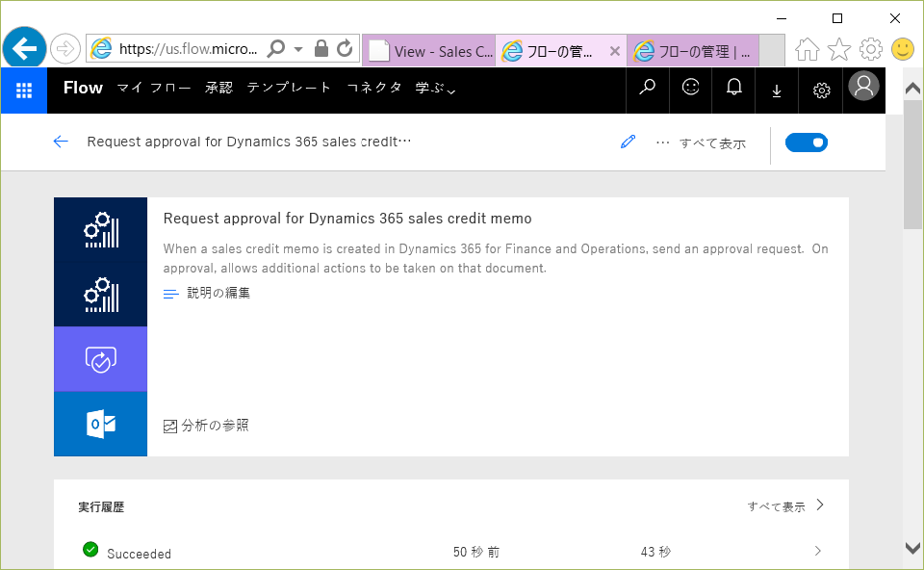The height and width of the screenshot is (570, 924).
Task: Click the first Dynamics 365 connector tile
Action: coord(101,230)
